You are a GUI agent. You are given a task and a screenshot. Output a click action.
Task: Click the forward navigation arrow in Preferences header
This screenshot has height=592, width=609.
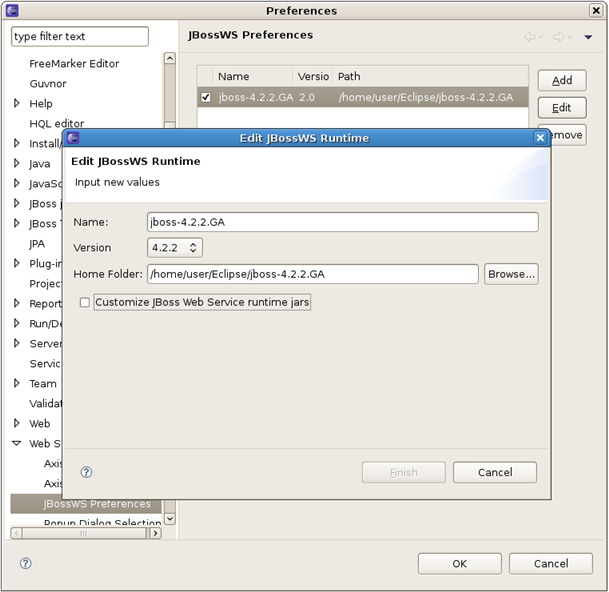tap(559, 37)
